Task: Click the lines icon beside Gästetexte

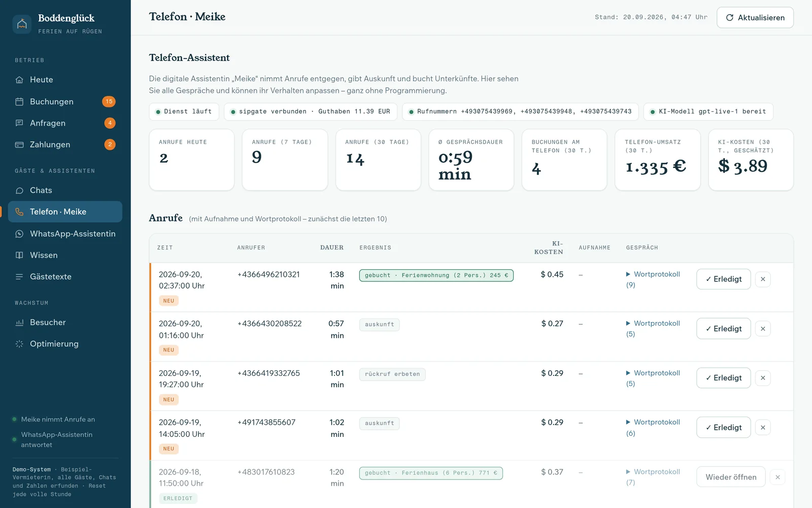Action: (x=19, y=277)
